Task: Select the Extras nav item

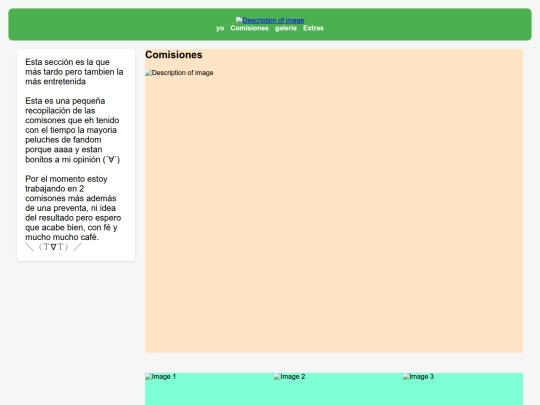Action: coord(313,28)
